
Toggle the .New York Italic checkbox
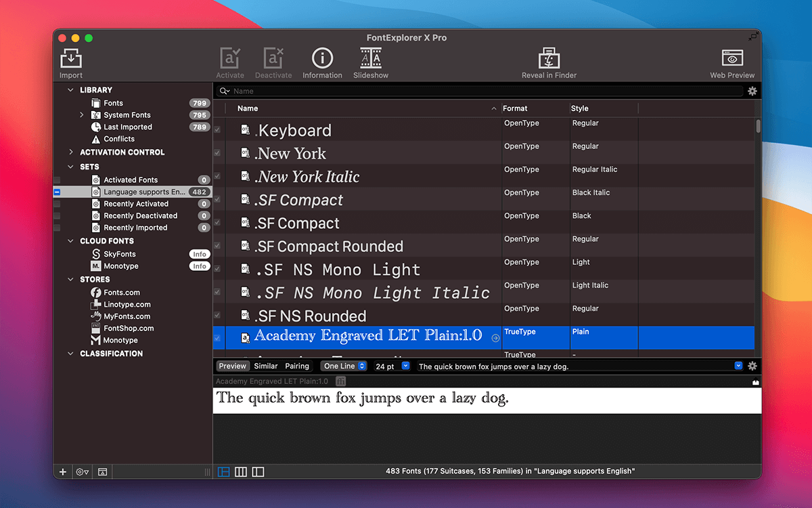(217, 176)
